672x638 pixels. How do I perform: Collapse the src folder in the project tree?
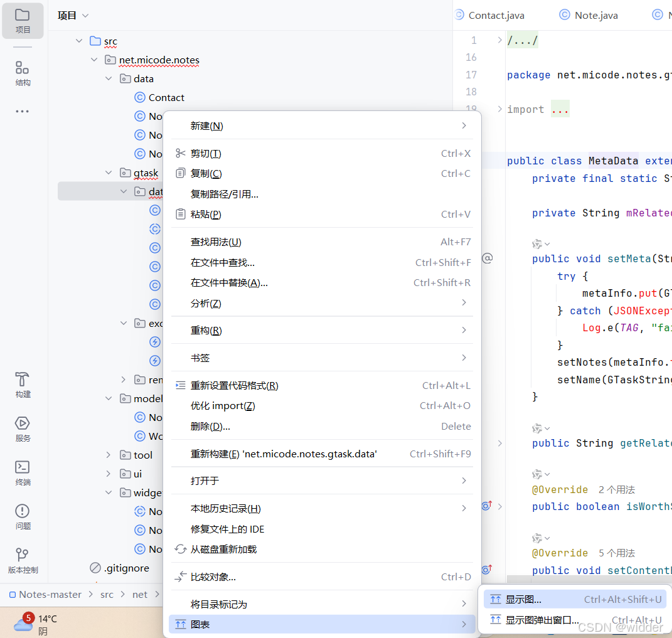pyautogui.click(x=78, y=41)
